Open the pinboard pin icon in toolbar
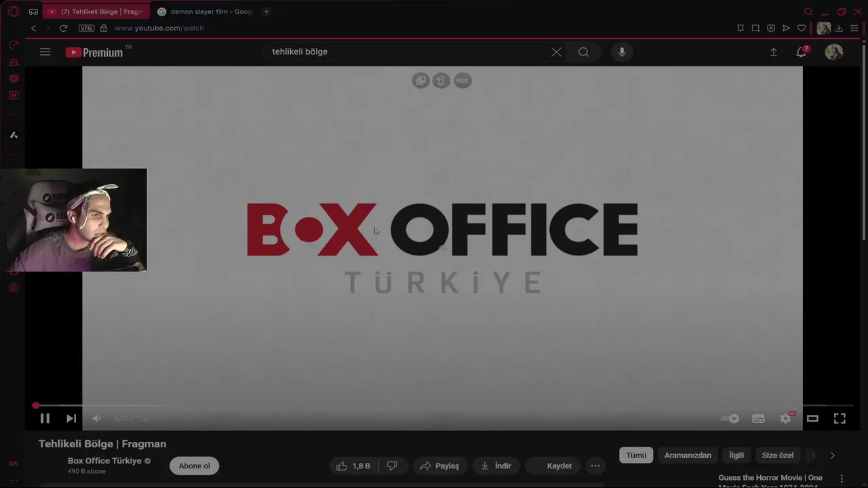 pyautogui.click(x=741, y=28)
